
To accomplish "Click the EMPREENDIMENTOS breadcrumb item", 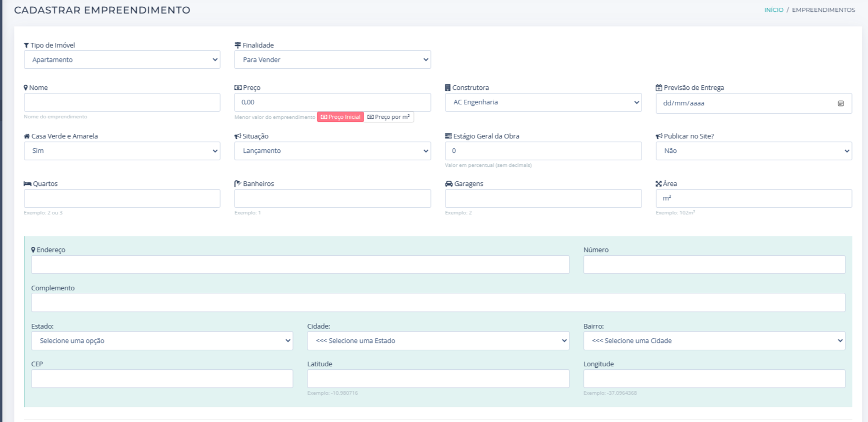I will tap(823, 10).
